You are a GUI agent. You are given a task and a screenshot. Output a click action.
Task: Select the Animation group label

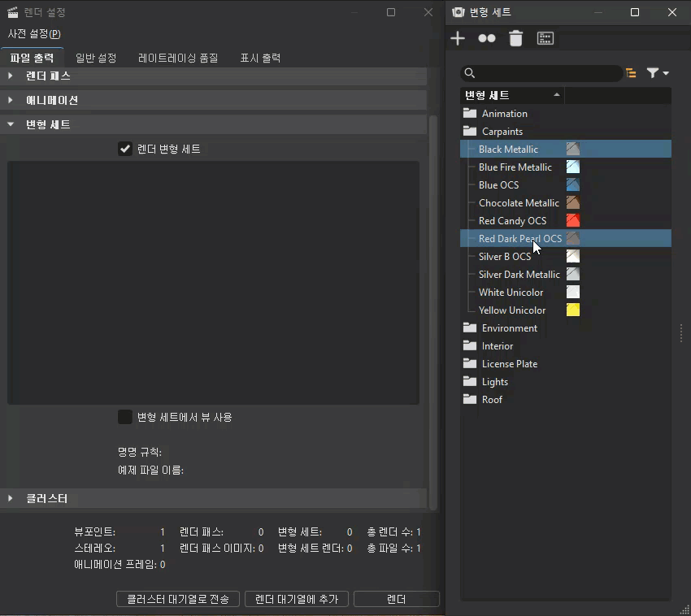click(505, 114)
